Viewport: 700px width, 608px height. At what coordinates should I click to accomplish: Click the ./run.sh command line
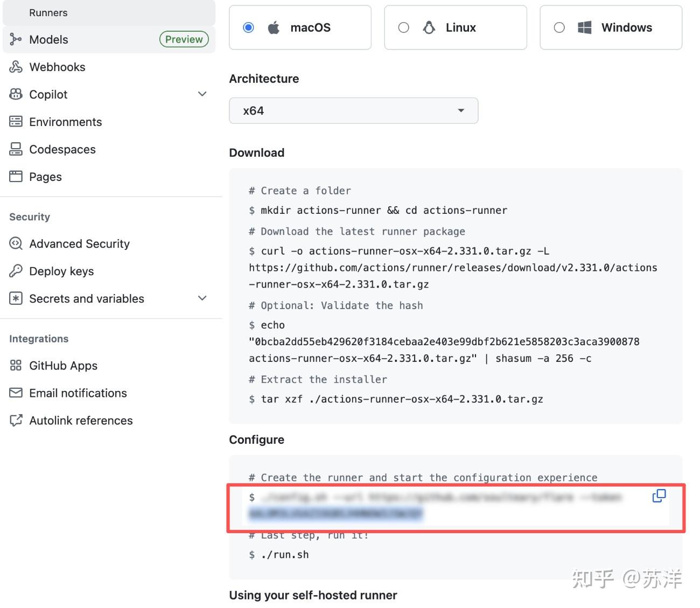pos(279,555)
